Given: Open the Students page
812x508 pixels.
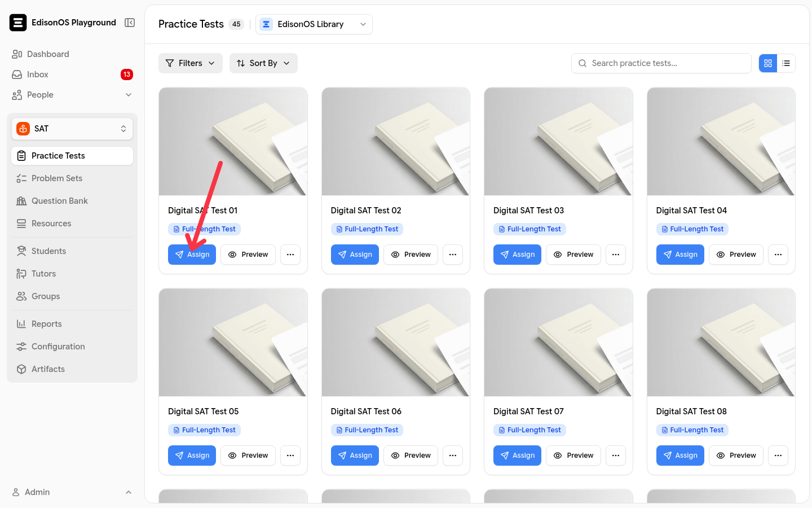Looking at the screenshot, I should [72, 251].
